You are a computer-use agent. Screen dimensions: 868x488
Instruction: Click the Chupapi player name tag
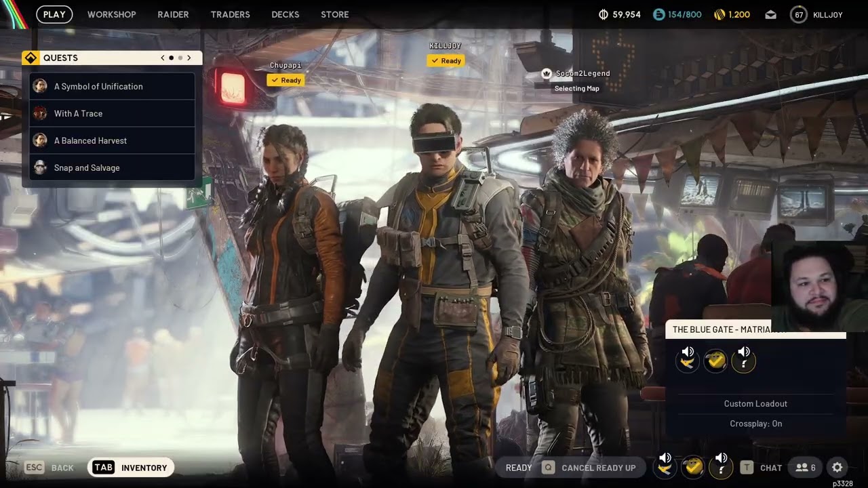coord(285,65)
